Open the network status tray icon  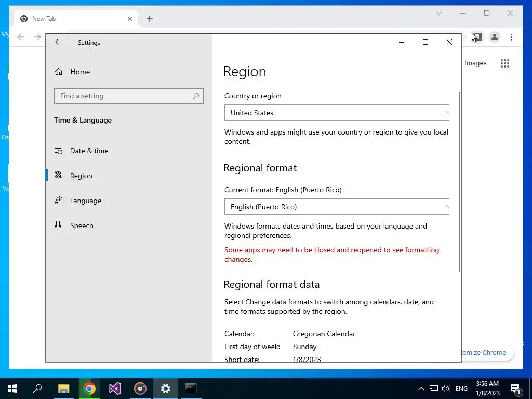pos(434,389)
